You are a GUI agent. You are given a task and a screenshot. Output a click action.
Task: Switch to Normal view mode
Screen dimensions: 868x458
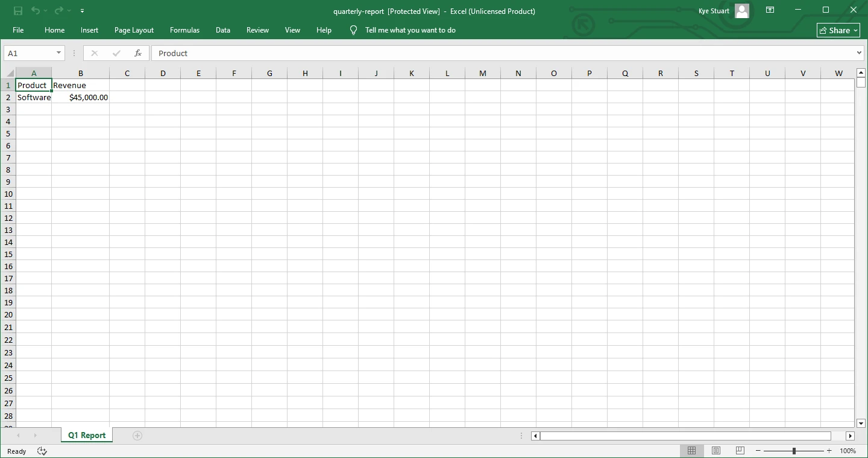[x=691, y=451]
